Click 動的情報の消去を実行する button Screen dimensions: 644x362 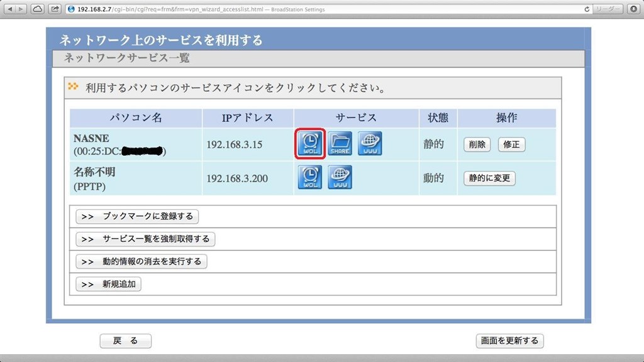pos(142,261)
